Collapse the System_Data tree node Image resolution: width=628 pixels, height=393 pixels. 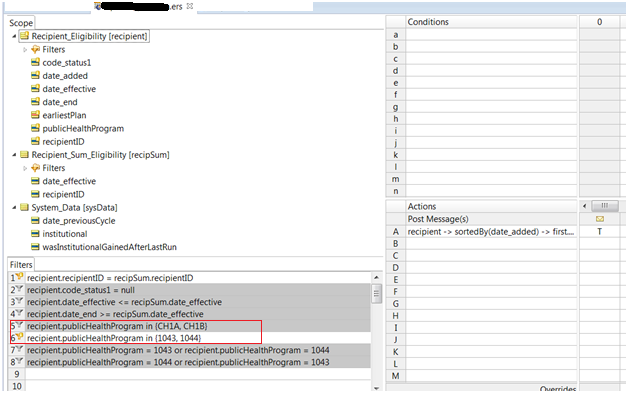(x=14, y=208)
